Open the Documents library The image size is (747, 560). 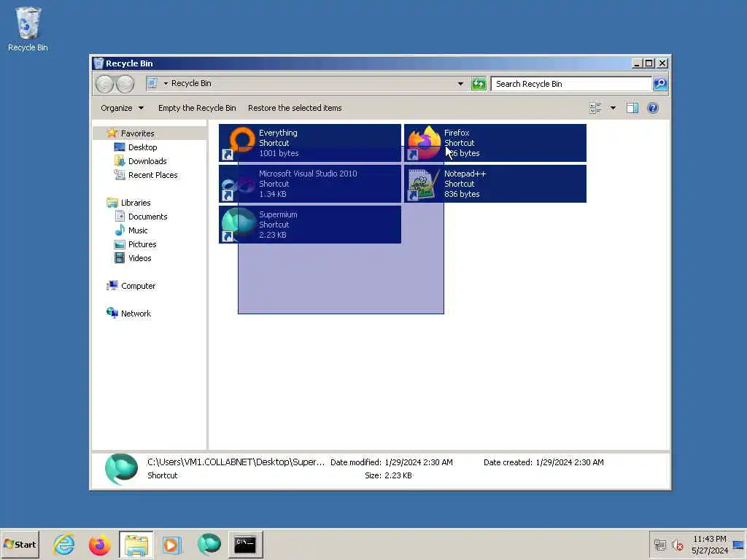(147, 216)
